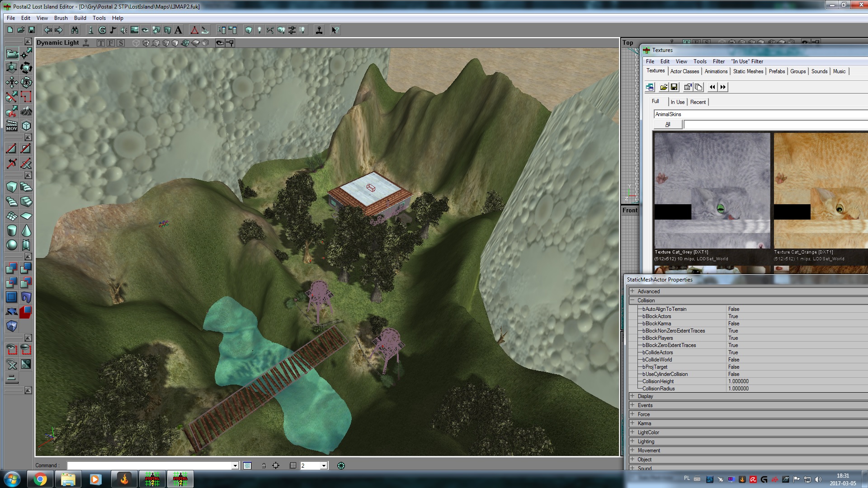Image resolution: width=868 pixels, height=488 pixels.
Task: Open the Brush menu
Action: [x=61, y=18]
